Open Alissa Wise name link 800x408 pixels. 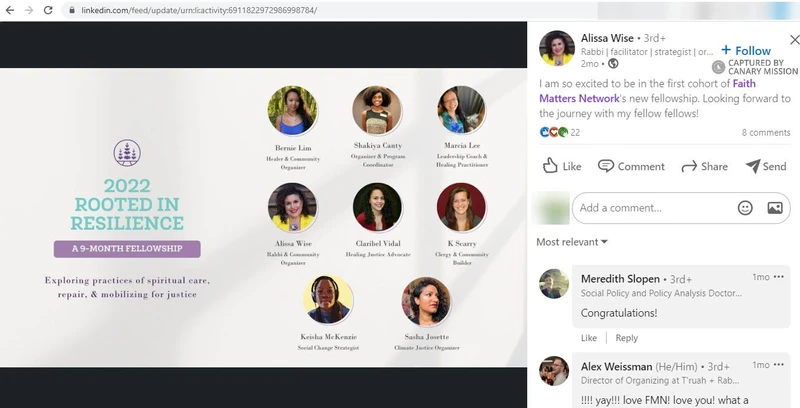pos(607,38)
